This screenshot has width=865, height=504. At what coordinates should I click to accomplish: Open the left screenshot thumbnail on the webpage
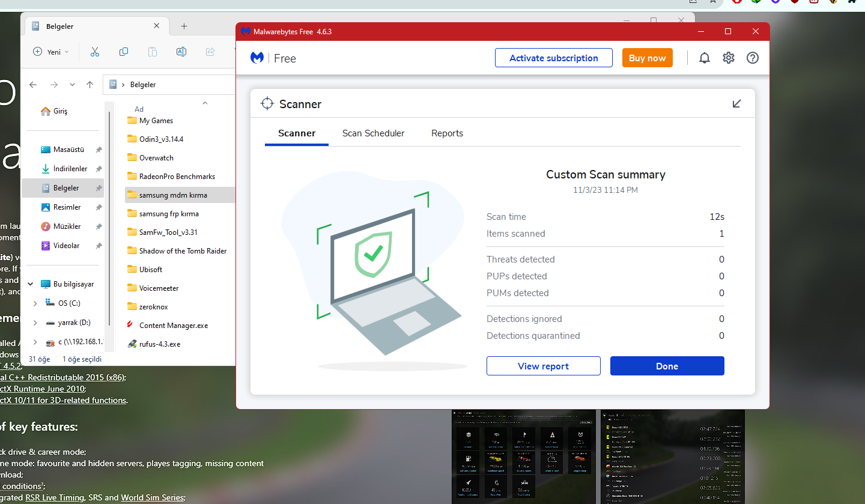pyautogui.click(x=523, y=456)
